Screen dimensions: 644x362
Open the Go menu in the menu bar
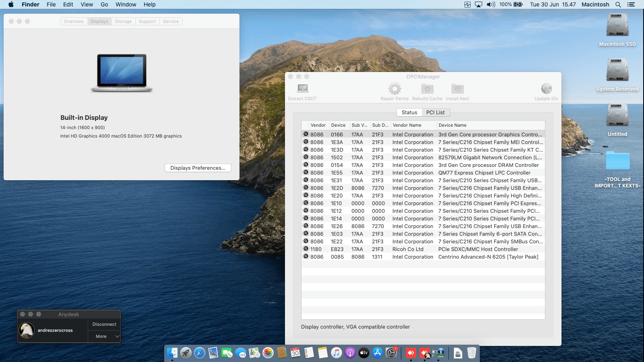pyautogui.click(x=104, y=4)
